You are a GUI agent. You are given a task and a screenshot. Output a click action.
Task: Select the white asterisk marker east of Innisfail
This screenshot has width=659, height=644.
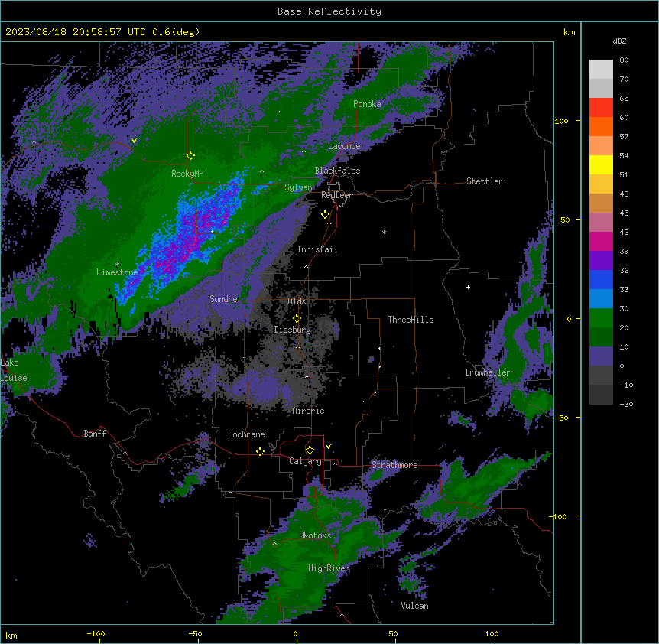click(x=384, y=232)
